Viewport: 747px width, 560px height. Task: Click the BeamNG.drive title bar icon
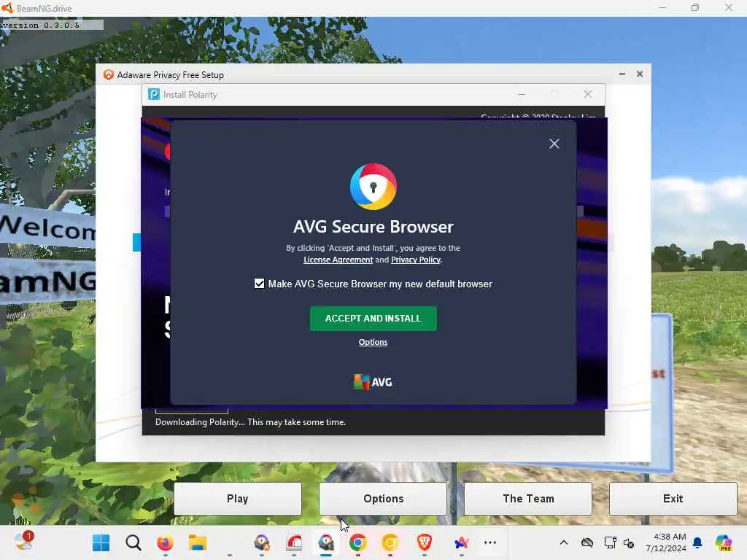(x=7, y=8)
